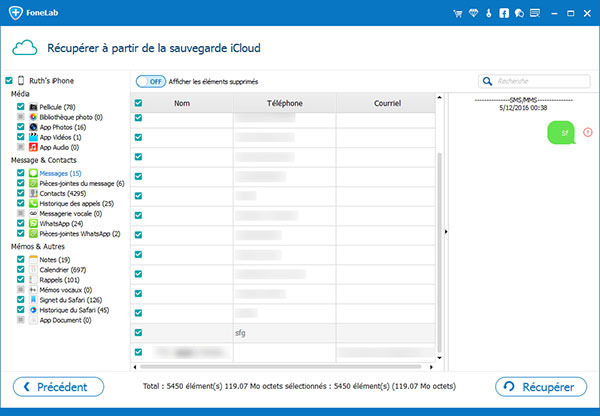
Task: Uncheck the App Photos (16) checkbox
Action: tap(21, 127)
